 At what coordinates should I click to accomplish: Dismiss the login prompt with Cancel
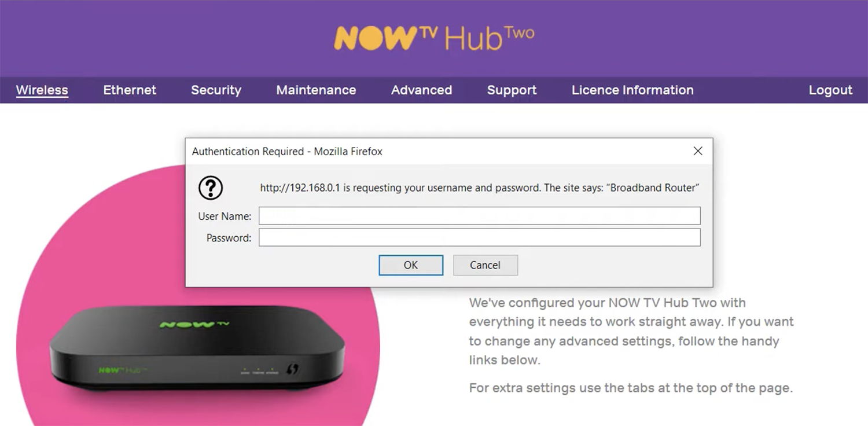[485, 265]
